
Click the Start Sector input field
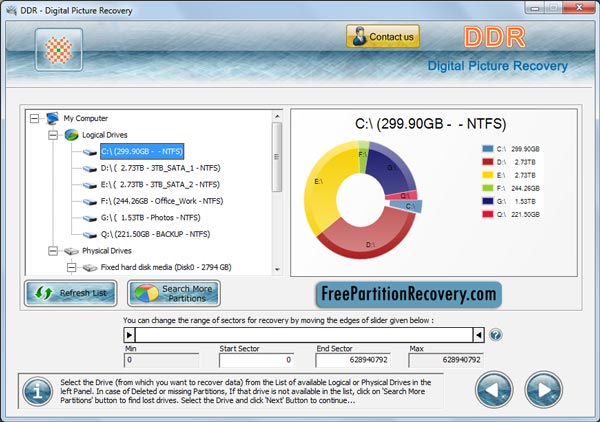coord(256,360)
